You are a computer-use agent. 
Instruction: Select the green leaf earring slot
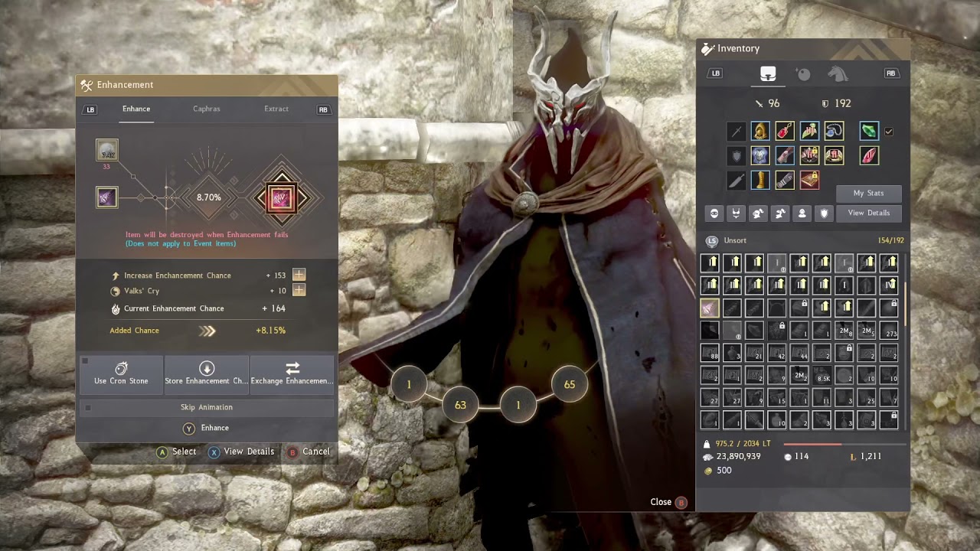tap(809, 132)
